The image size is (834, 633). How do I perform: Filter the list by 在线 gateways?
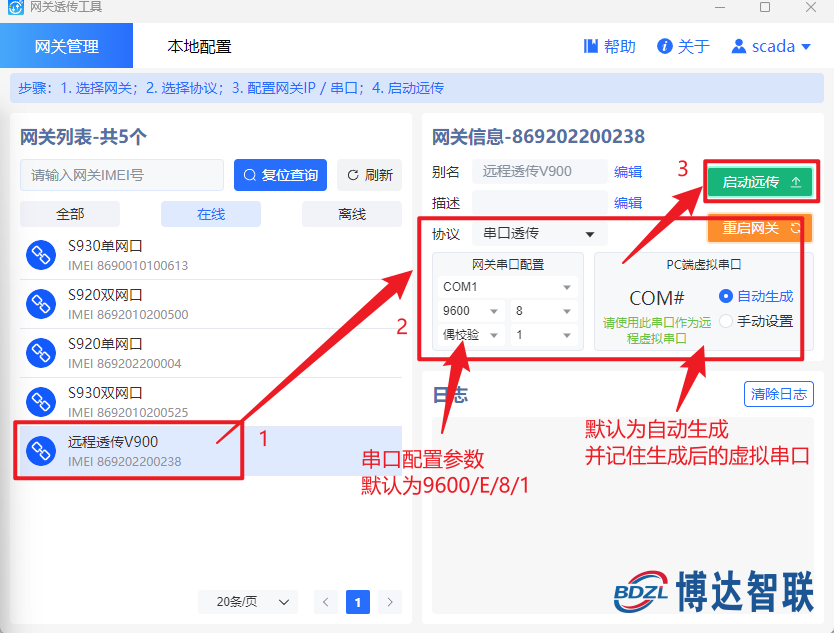(211, 214)
